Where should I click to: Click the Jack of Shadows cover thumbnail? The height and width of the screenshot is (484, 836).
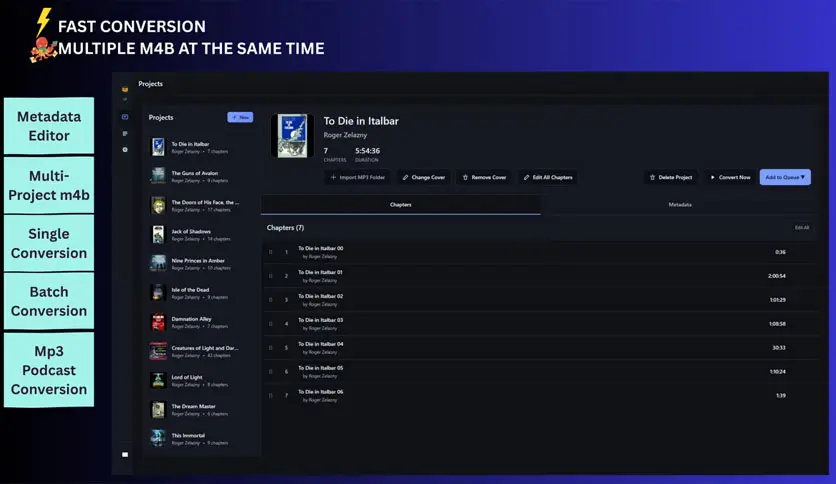tap(158, 235)
